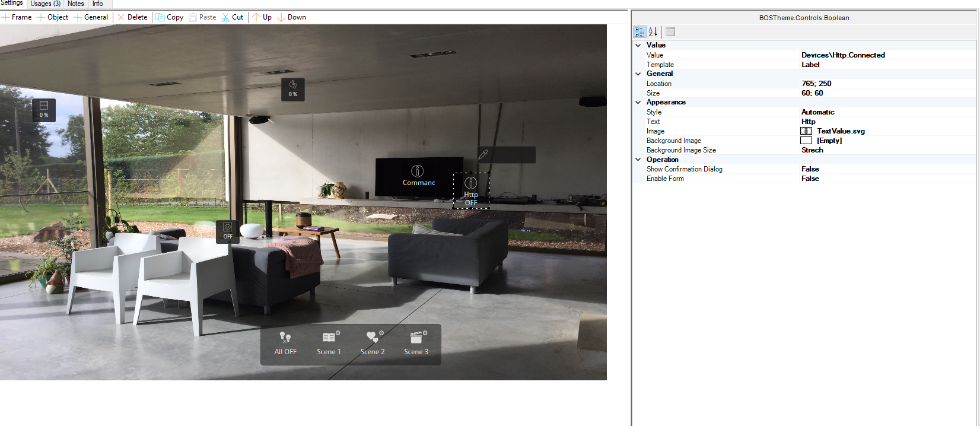980x426 pixels.
Task: Toggle the power socket OFF widget
Action: pyautogui.click(x=228, y=231)
